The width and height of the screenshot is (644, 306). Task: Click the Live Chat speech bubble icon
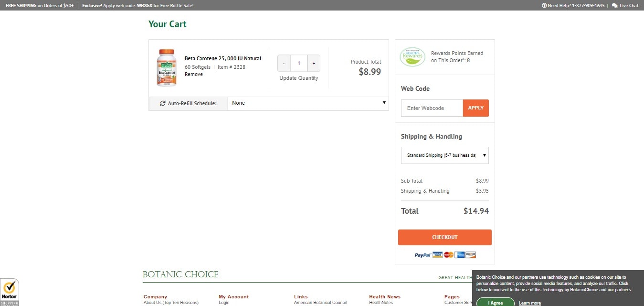[x=615, y=6]
